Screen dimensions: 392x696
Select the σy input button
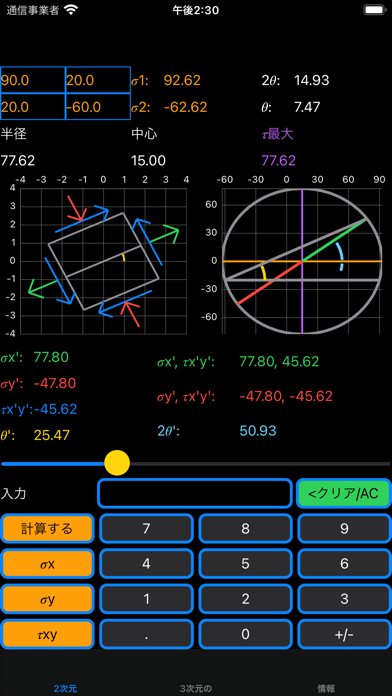(47, 599)
